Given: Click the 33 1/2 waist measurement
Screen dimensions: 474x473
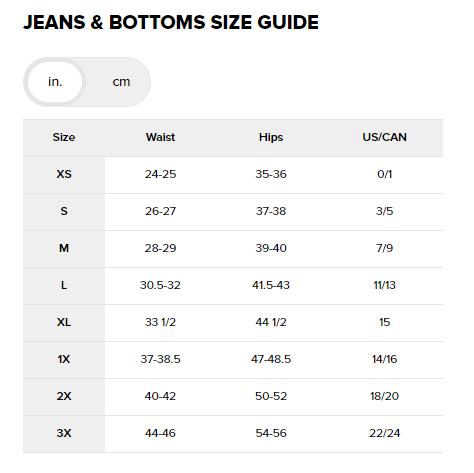Looking at the screenshot, I should coord(160,322).
